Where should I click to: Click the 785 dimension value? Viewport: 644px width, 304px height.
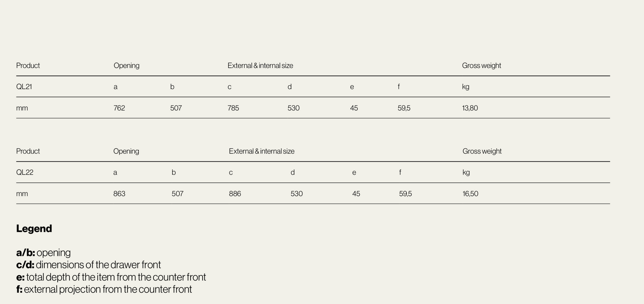[233, 108]
